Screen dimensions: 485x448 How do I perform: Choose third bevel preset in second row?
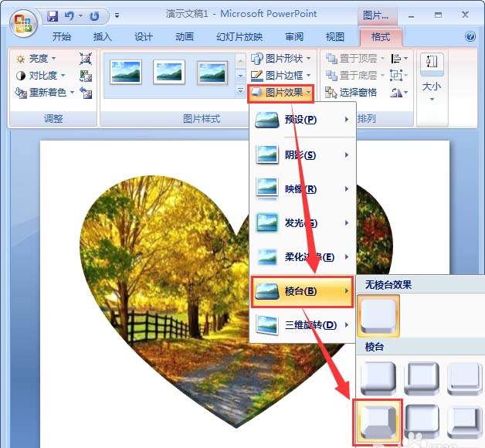[x=465, y=422]
